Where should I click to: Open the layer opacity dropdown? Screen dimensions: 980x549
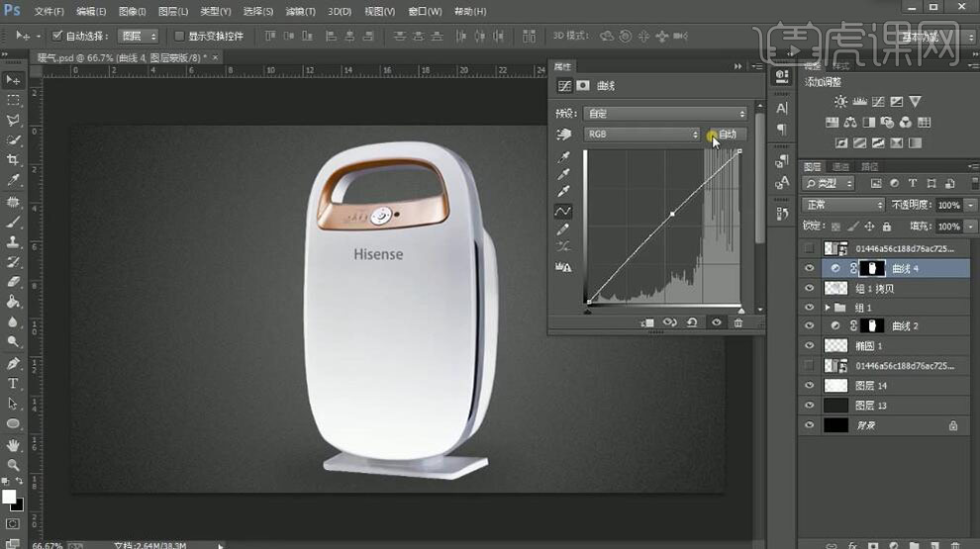click(x=971, y=205)
